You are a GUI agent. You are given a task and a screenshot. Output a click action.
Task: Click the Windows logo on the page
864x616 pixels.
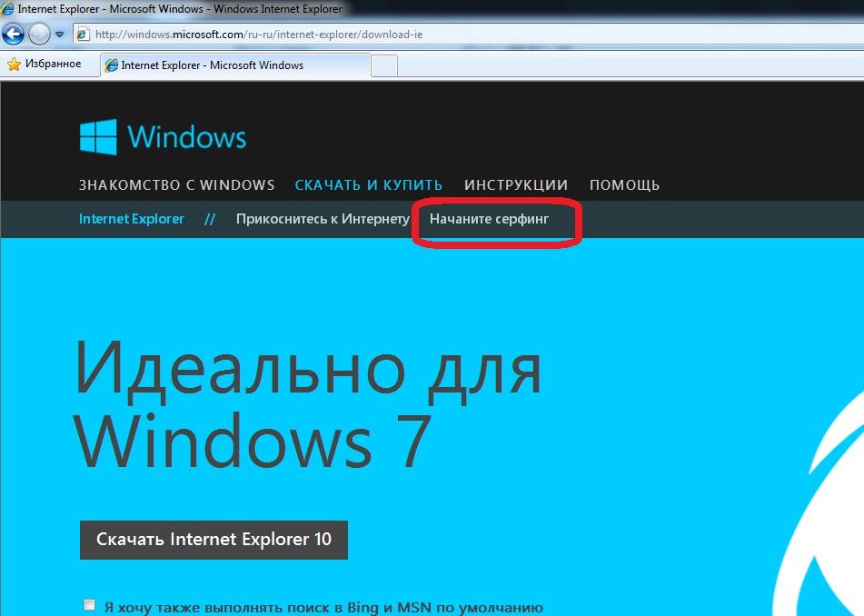click(x=163, y=136)
